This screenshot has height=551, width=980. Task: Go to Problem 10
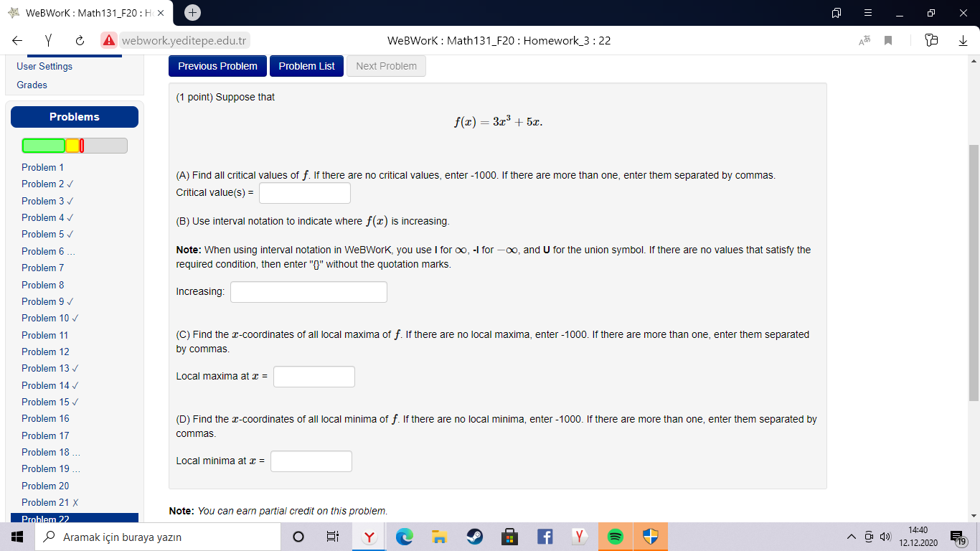(x=50, y=318)
